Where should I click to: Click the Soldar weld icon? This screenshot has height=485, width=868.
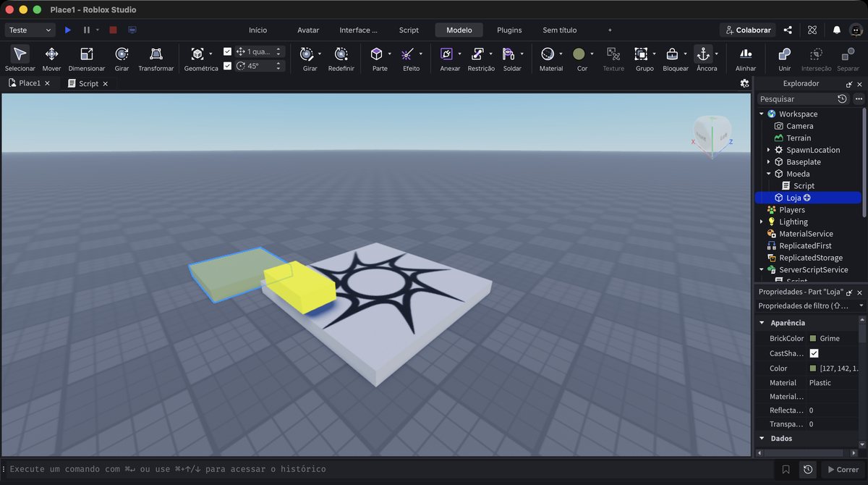[509, 54]
